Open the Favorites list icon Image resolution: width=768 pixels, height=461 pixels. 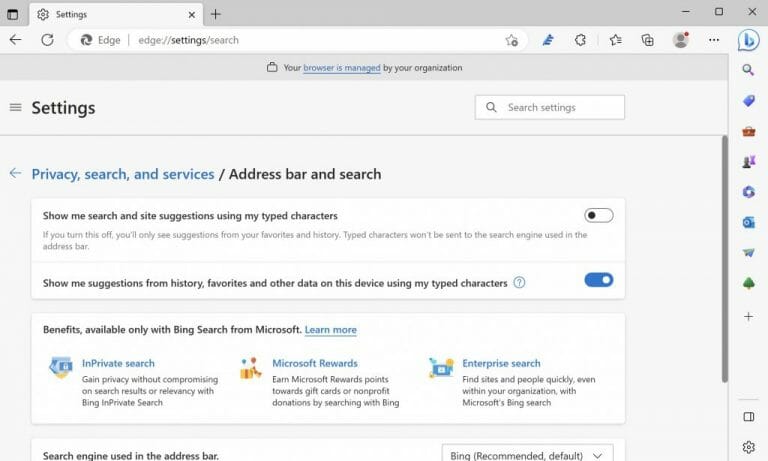[x=616, y=40]
